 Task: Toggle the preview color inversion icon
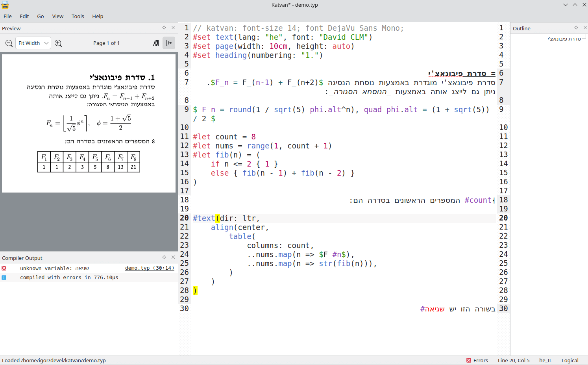(156, 43)
